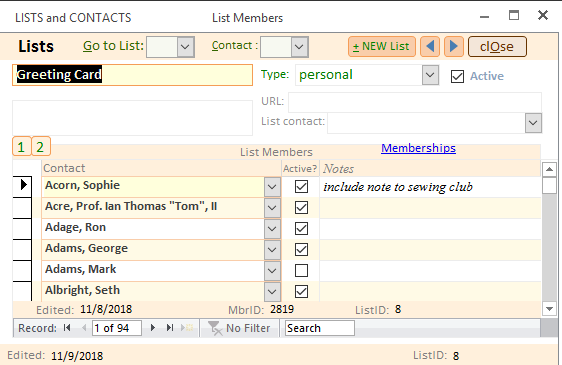Click the blank description box under list name

point(133,118)
